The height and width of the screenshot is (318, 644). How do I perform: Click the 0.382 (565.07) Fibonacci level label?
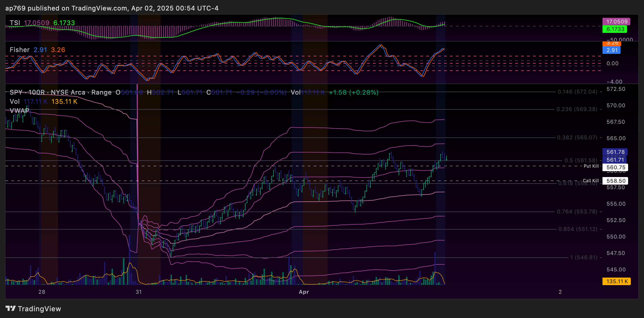pyautogui.click(x=577, y=138)
